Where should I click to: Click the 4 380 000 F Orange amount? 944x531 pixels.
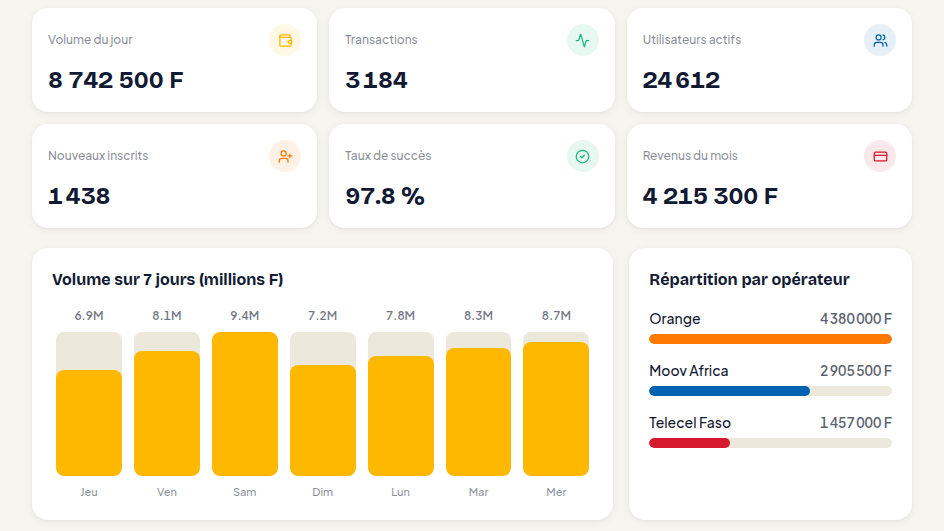pos(856,318)
